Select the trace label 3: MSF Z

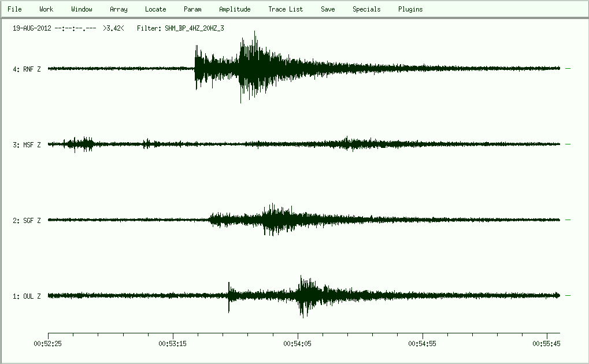tap(27, 145)
